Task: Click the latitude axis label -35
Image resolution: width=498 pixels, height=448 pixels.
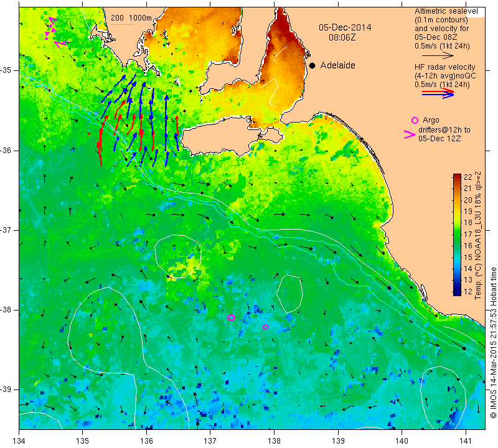Action: (6, 70)
